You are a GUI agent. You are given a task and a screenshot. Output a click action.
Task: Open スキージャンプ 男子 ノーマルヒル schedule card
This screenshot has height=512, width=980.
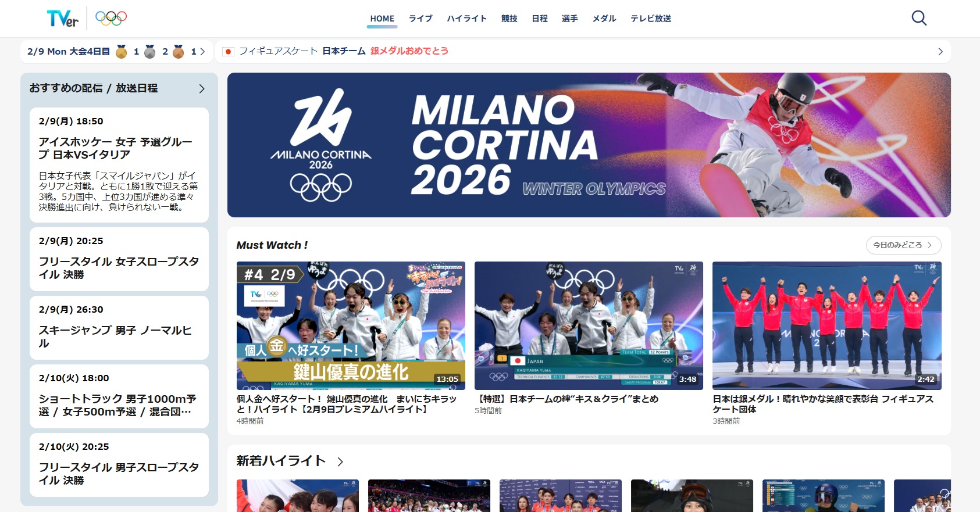click(119, 328)
